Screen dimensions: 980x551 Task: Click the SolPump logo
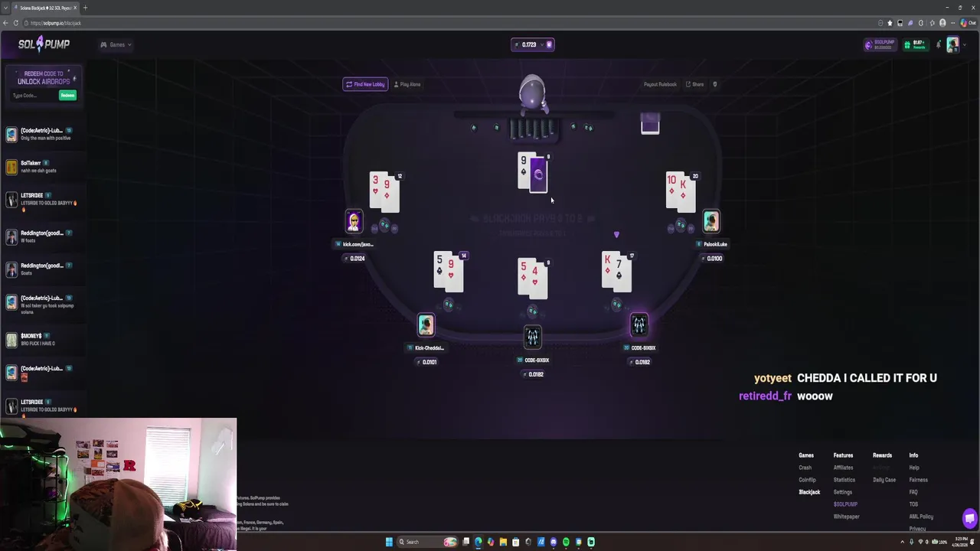(x=44, y=44)
